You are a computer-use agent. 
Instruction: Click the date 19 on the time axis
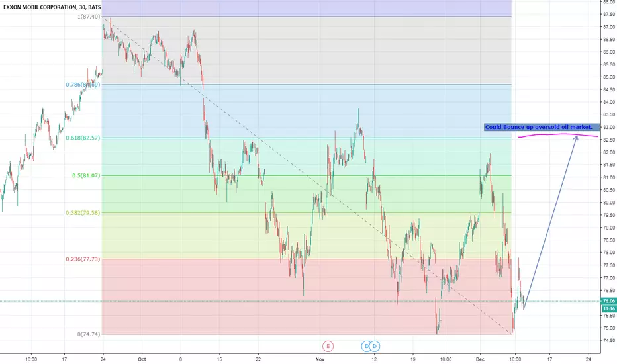coord(413,359)
